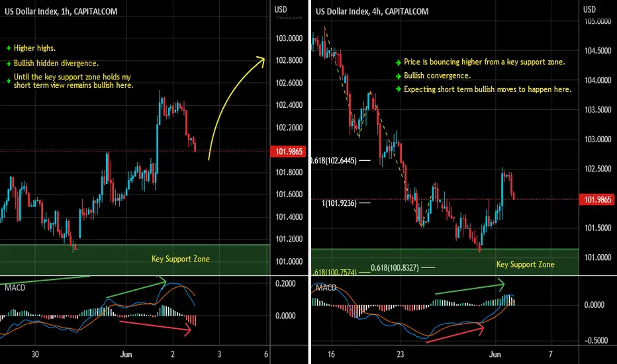617x364 pixels.
Task: Click the 'Key Support Zone' label on 1h chart
Action: coord(181,259)
